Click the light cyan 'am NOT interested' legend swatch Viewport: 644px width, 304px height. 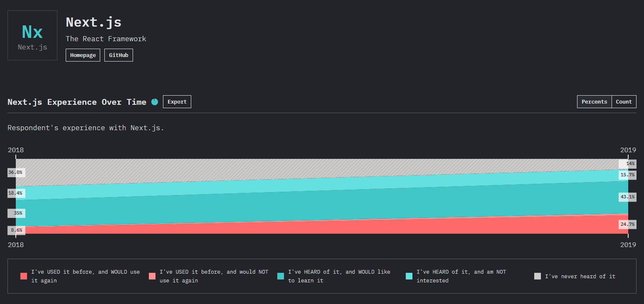[x=409, y=276]
